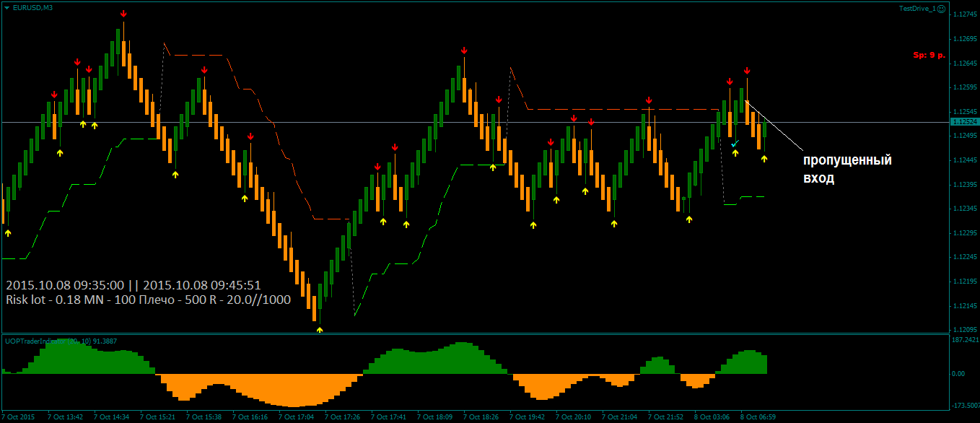Click the smiley icon next to TestDrive_1
The width and height of the screenshot is (980, 423).
click(x=942, y=8)
